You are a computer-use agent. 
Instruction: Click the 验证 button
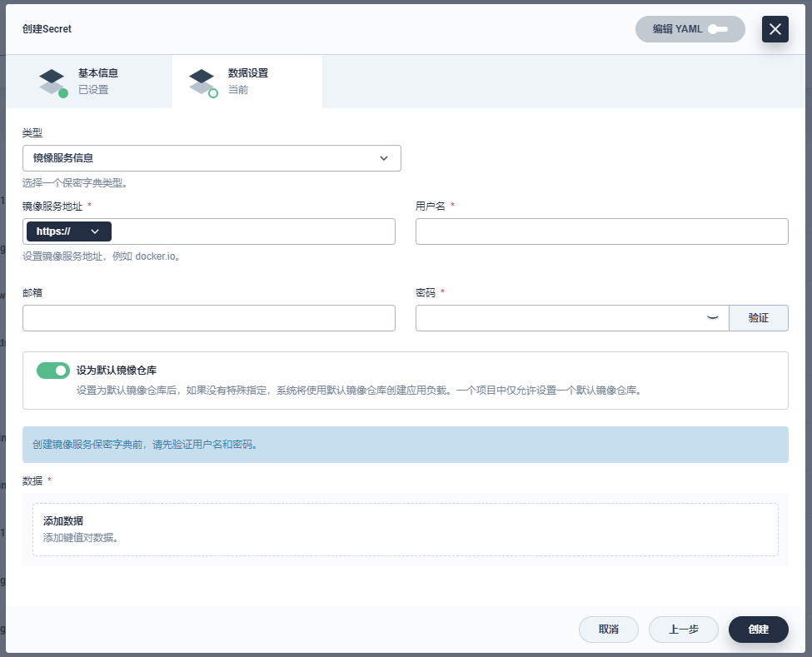tap(758, 318)
